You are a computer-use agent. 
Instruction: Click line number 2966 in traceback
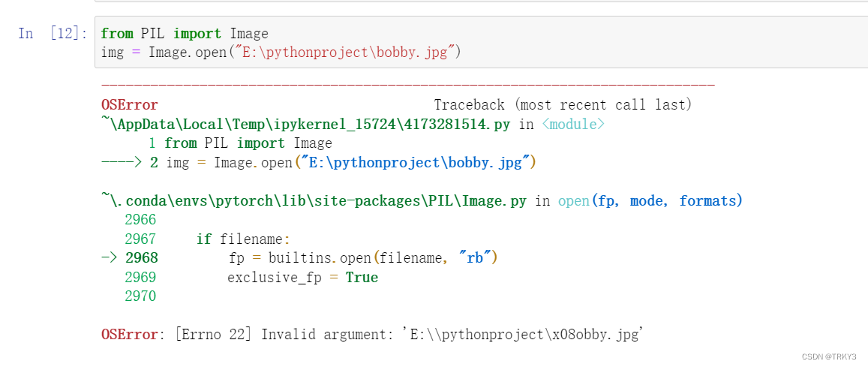point(140,221)
